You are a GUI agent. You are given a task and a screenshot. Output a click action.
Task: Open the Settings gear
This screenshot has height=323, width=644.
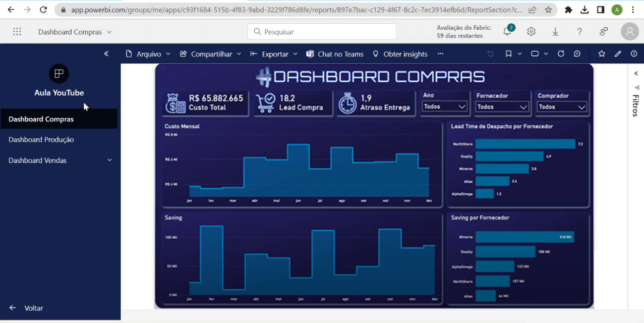(x=531, y=31)
